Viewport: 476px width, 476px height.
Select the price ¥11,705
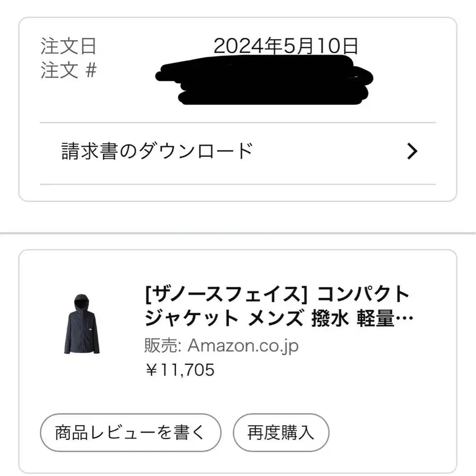[x=180, y=370]
